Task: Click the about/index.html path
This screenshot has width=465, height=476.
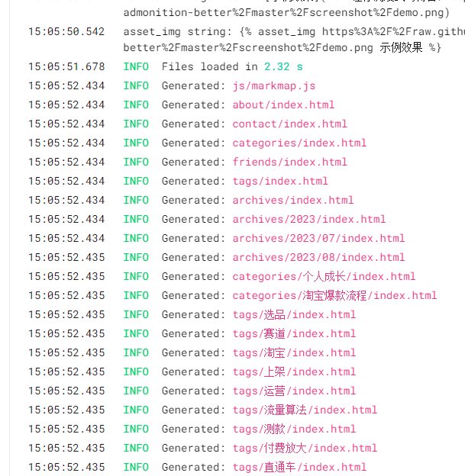Action: (283, 105)
